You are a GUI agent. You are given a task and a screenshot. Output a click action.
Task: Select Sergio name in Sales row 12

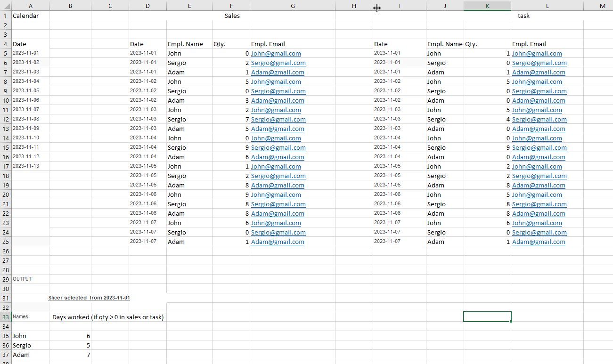189,119
